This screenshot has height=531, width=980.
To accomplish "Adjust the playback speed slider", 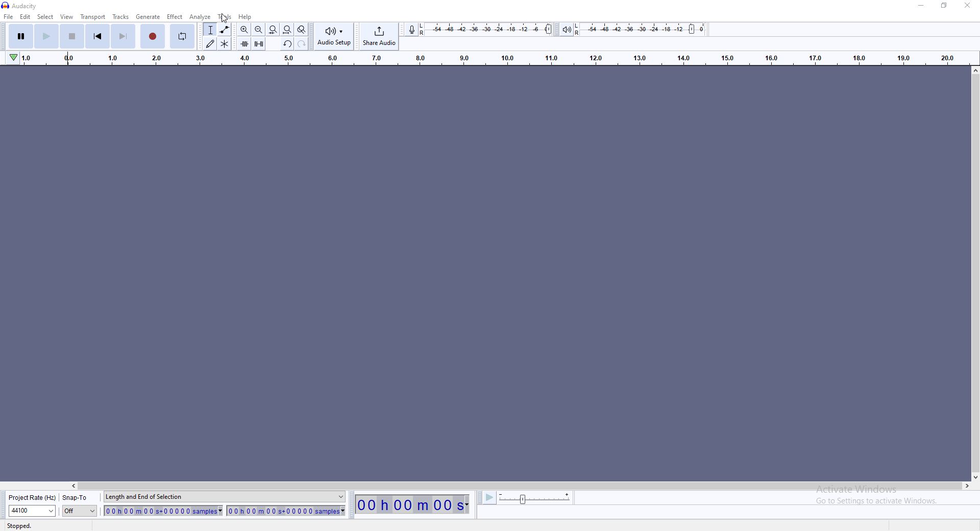I will pyautogui.click(x=522, y=499).
